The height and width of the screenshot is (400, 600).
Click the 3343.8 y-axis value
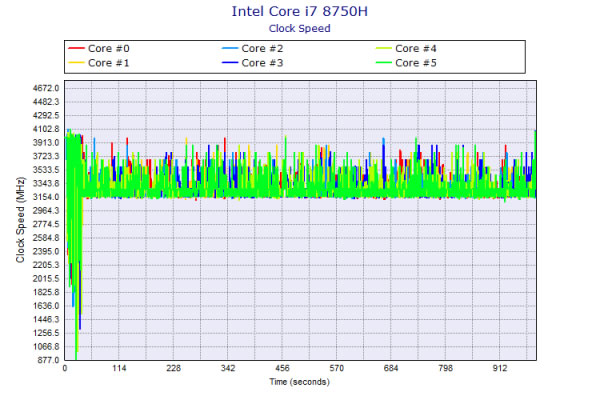tap(46, 183)
